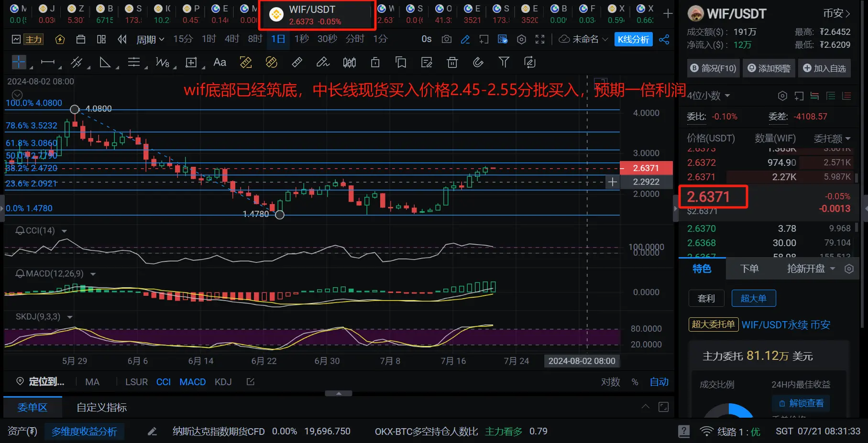The width and height of the screenshot is (868, 443).
Task: Open the 委托额 column dropdown
Action: 832,139
